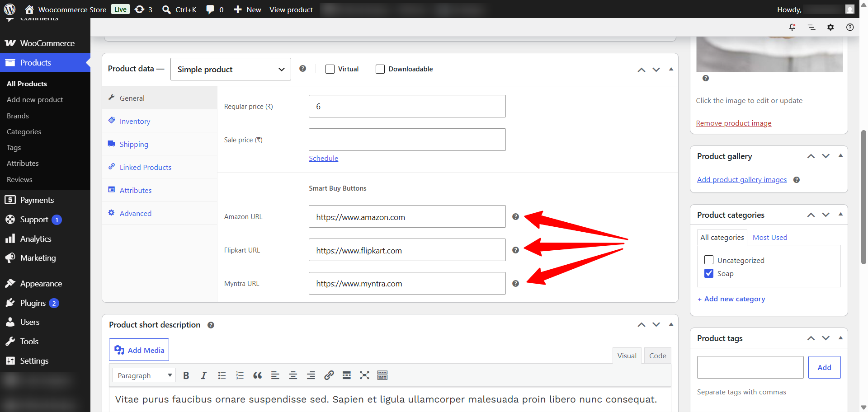The width and height of the screenshot is (868, 412).
Task: Click help icon next to Product short description
Action: 211,325
